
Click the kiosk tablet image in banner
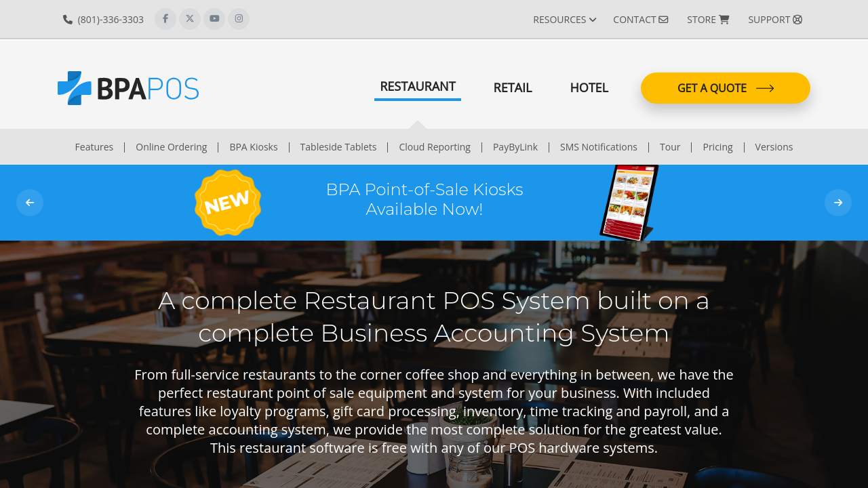point(629,203)
